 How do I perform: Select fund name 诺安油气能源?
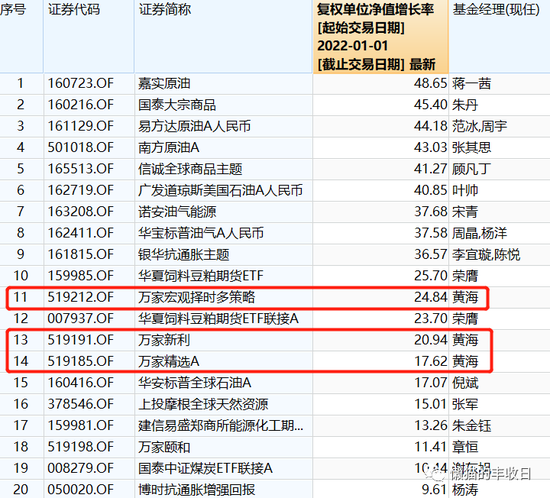pos(177,212)
